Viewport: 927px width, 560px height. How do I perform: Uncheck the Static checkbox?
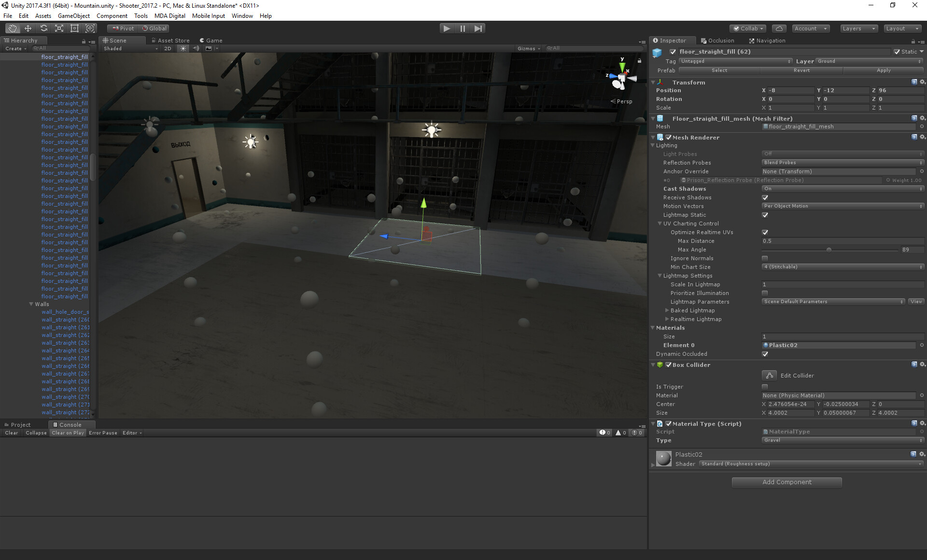[x=897, y=52]
